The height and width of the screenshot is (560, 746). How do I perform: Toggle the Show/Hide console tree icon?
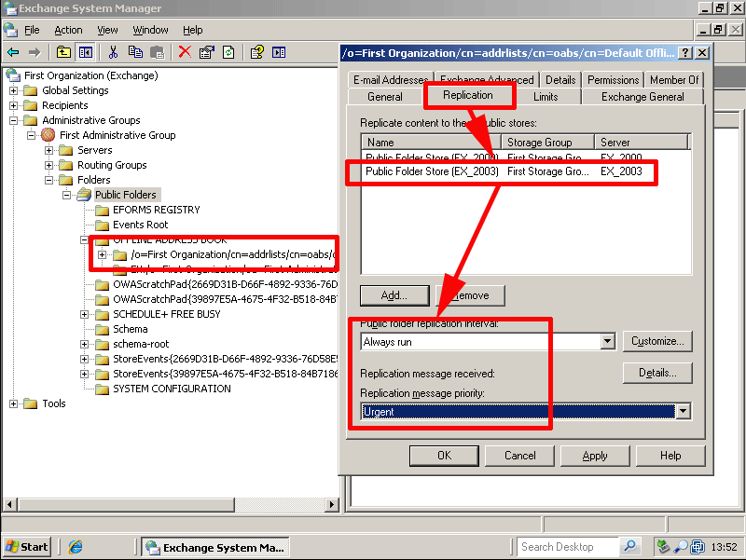86,52
